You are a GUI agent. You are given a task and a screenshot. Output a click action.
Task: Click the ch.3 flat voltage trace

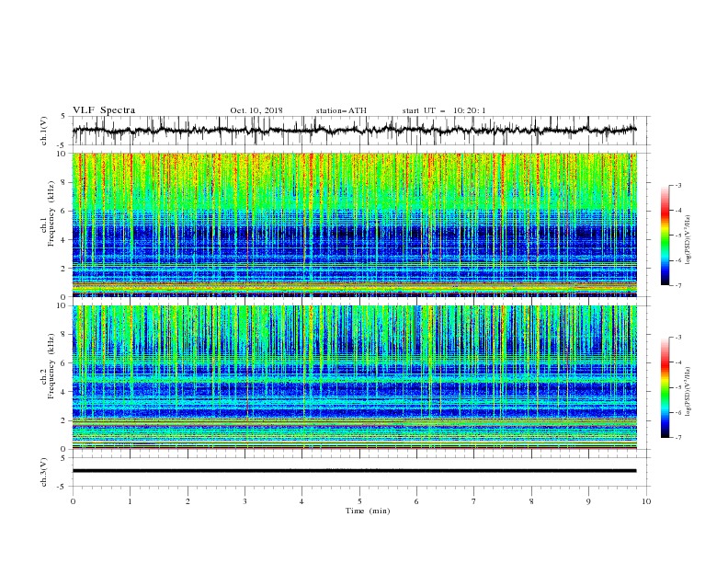(354, 471)
